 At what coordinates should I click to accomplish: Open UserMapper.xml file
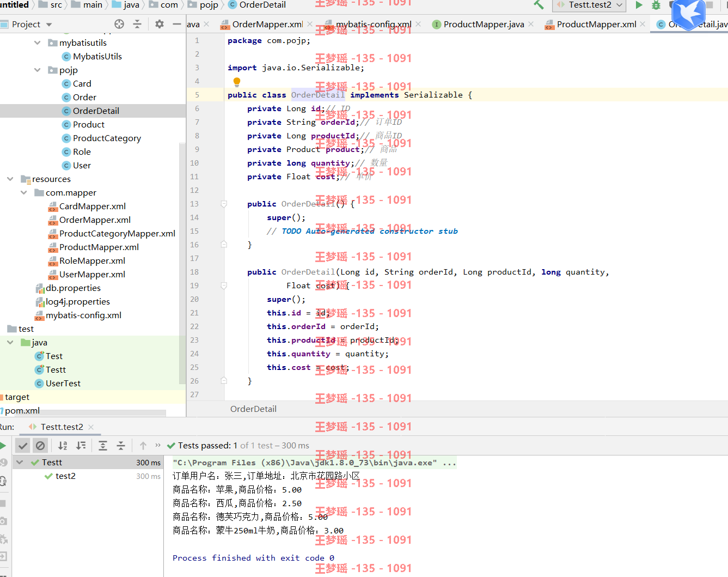click(x=87, y=274)
